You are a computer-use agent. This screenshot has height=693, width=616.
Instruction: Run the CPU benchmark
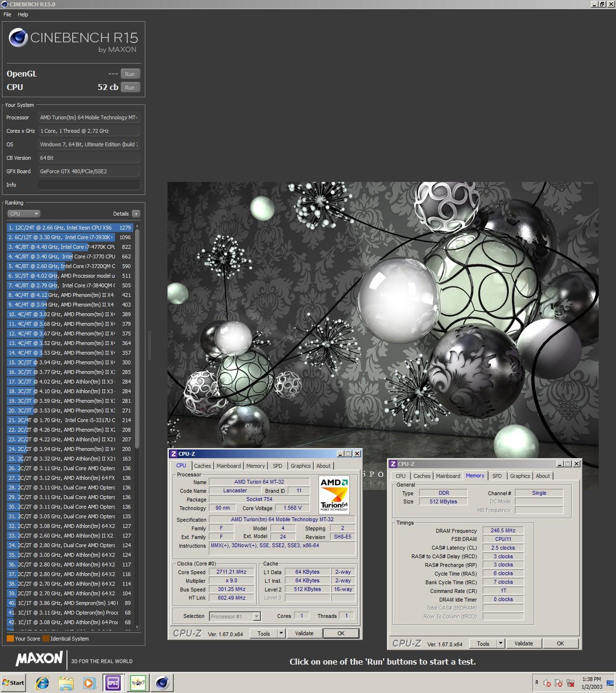click(130, 88)
